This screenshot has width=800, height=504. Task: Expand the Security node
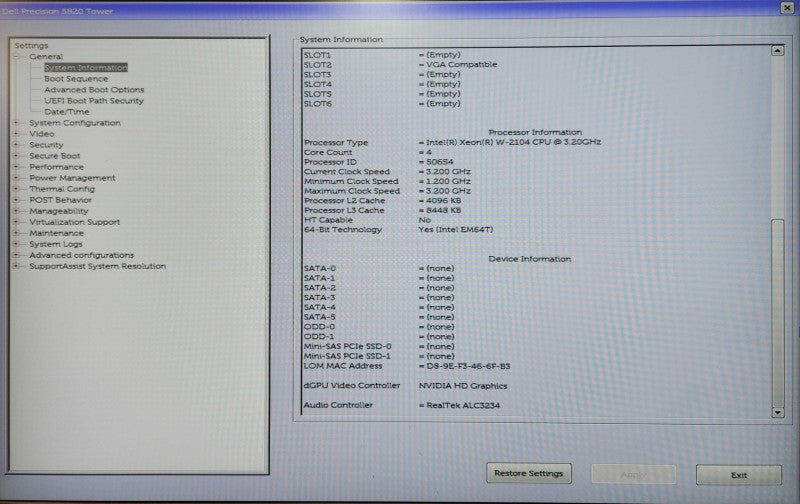click(x=16, y=145)
